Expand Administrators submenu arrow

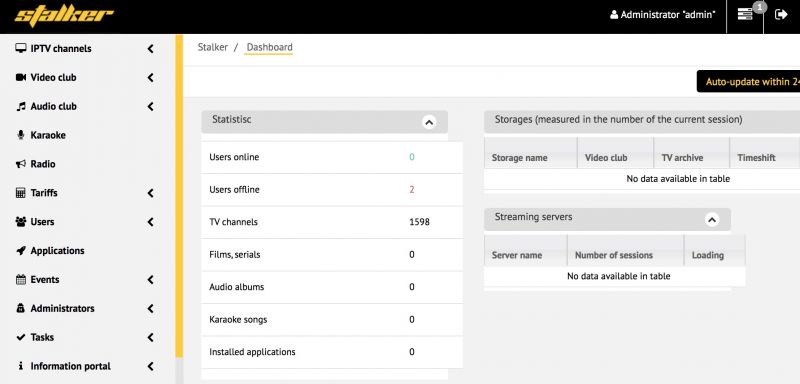(x=151, y=309)
